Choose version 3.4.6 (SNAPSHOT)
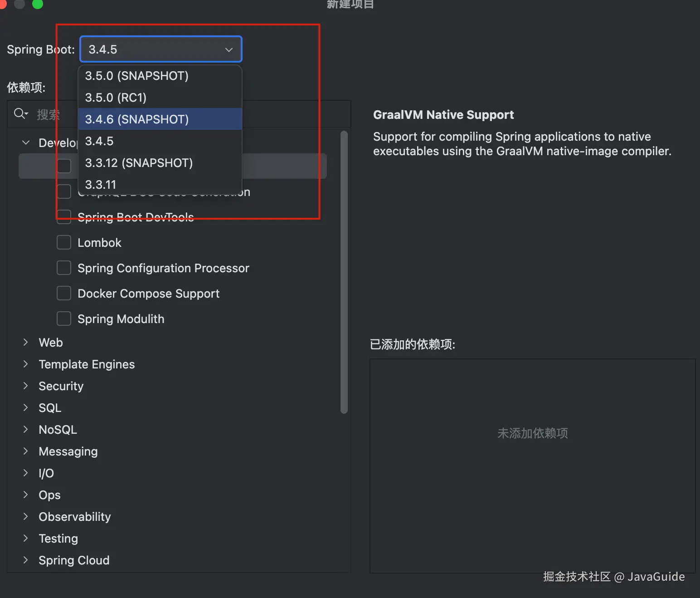This screenshot has height=598, width=700. (x=160, y=119)
